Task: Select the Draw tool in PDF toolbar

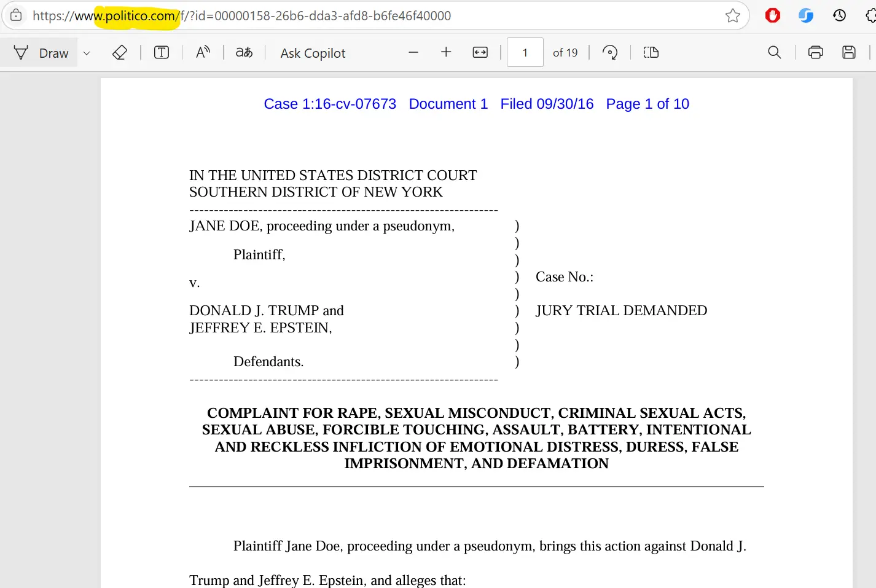Action: pyautogui.click(x=41, y=53)
